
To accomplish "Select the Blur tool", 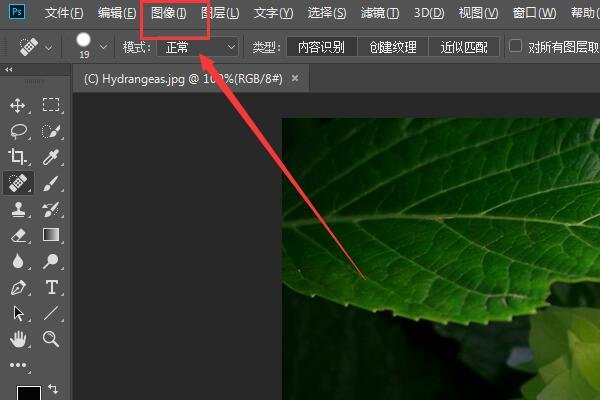I will pyautogui.click(x=18, y=261).
